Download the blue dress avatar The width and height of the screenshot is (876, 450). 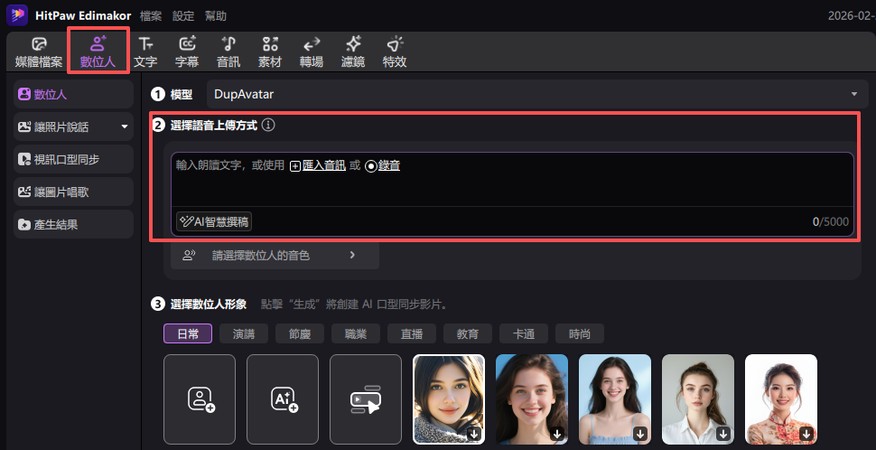point(641,434)
